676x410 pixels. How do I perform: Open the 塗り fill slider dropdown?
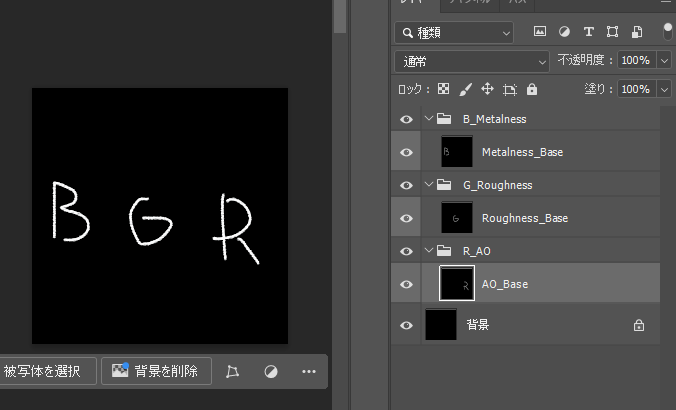(x=664, y=89)
